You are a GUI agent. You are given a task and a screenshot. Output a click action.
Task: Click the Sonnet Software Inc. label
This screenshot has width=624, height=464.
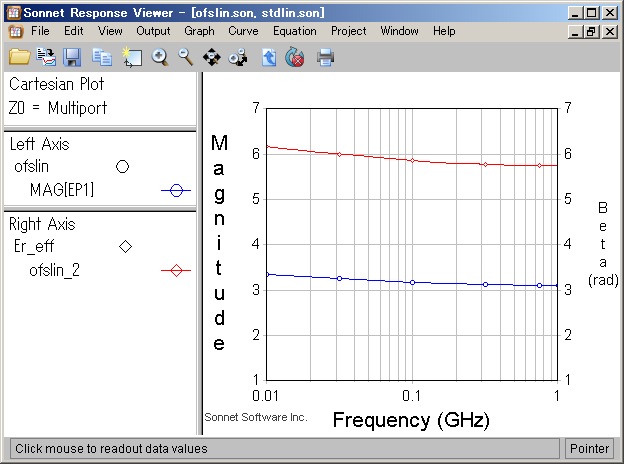255,417
